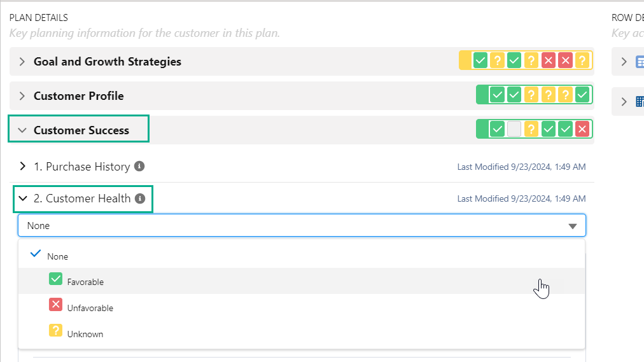Pick Unfavorable from the dropdown options
Image resolution: width=644 pixels, height=362 pixels.
tap(90, 308)
